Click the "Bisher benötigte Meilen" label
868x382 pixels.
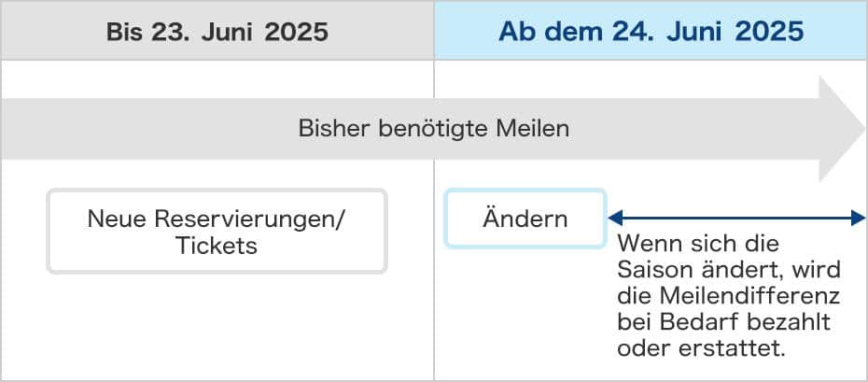point(433,129)
